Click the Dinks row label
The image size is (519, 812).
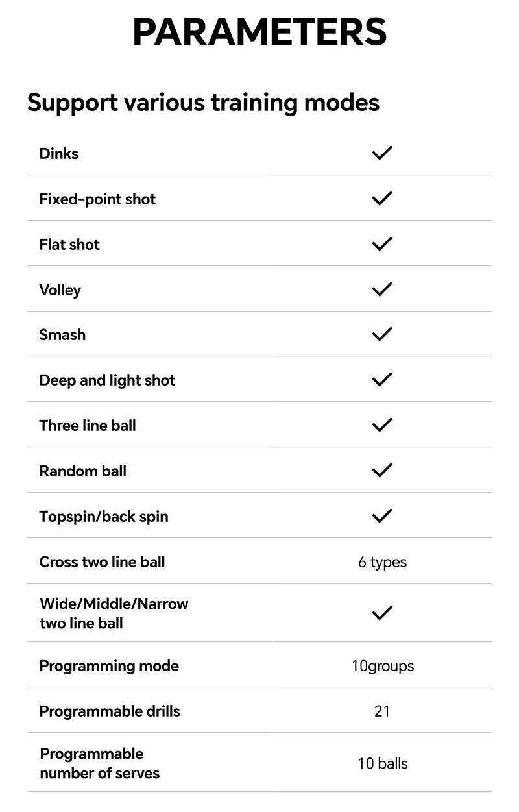click(59, 153)
